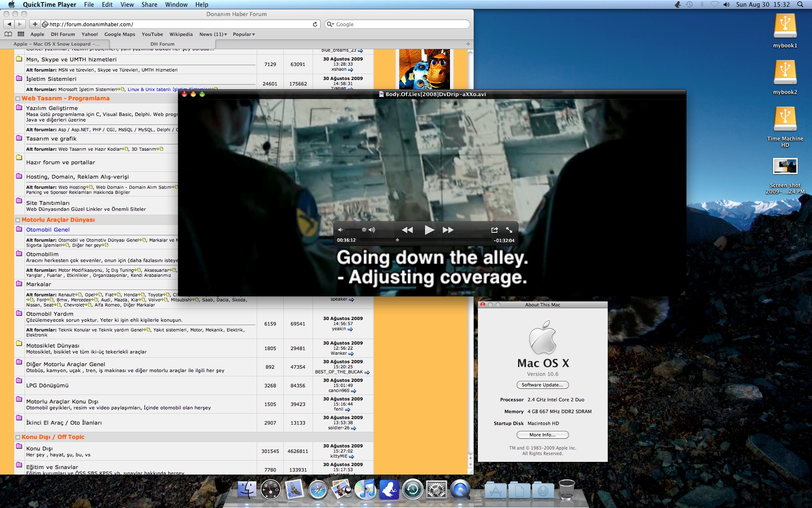This screenshot has height=508, width=812.
Task: Enter full screen in QuickTime player
Action: coord(509,230)
